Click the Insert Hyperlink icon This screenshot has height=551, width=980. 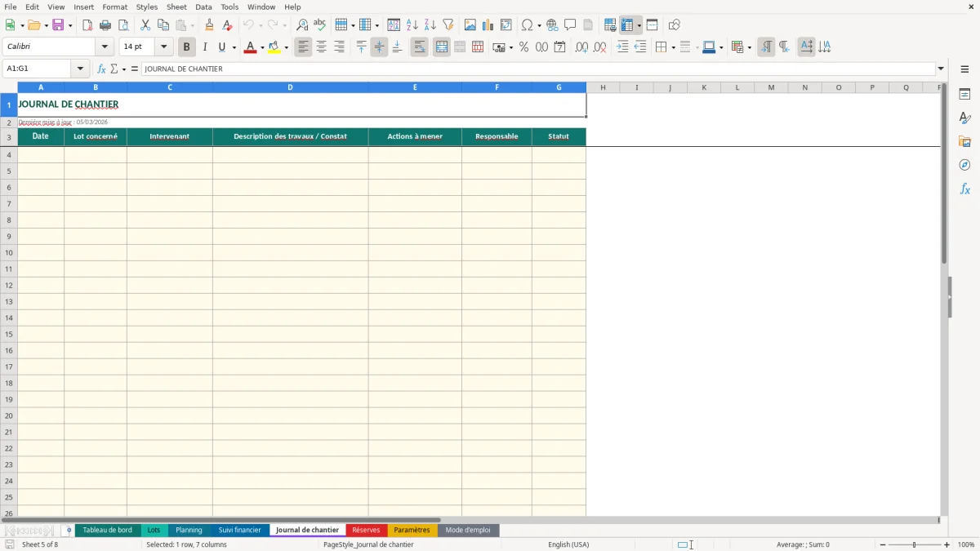coord(552,25)
